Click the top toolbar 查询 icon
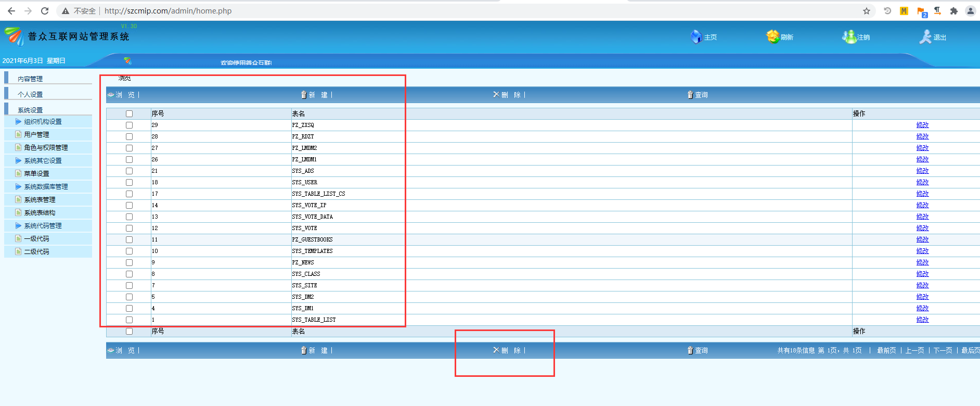 [690, 95]
